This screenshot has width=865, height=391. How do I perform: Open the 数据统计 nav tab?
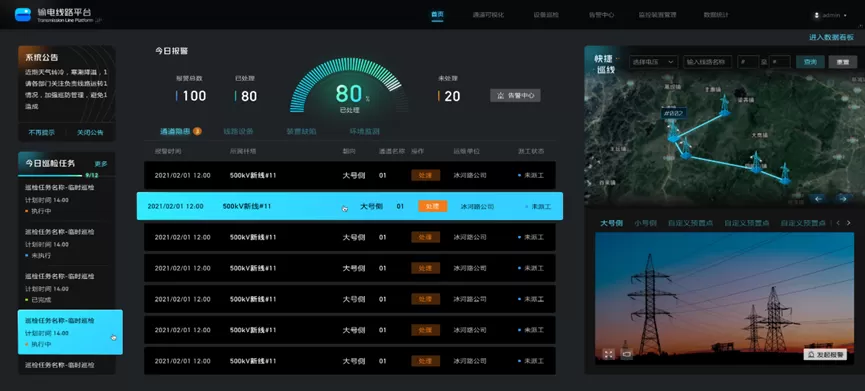[716, 15]
